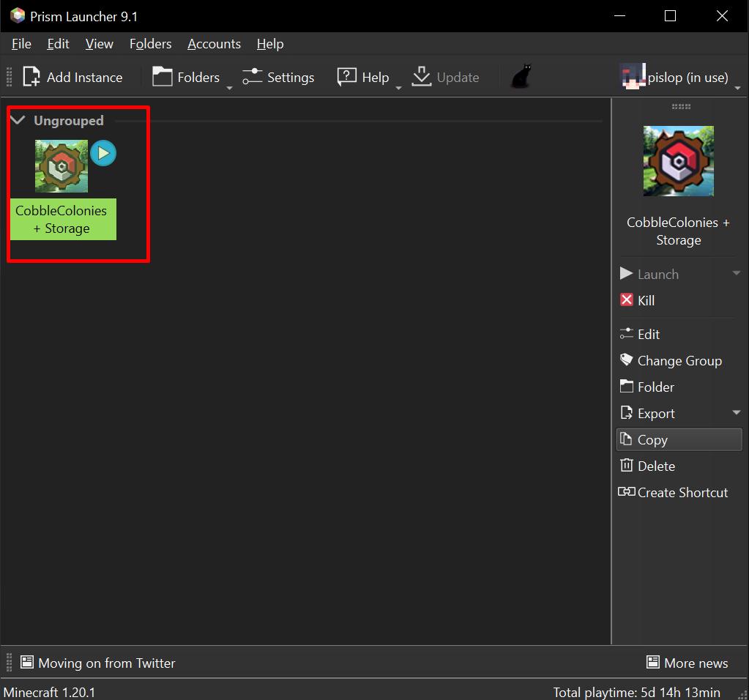Collapse the Ungrouped group chevron
This screenshot has height=700, width=749.
(18, 121)
